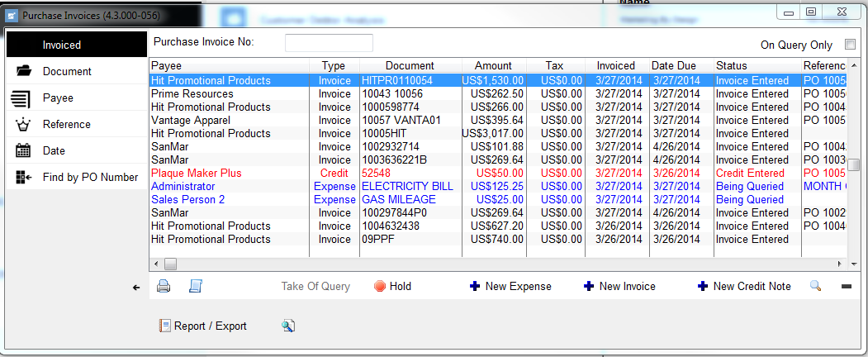
Task: Click horizontal scrollbar left arrow
Action: coord(155,264)
